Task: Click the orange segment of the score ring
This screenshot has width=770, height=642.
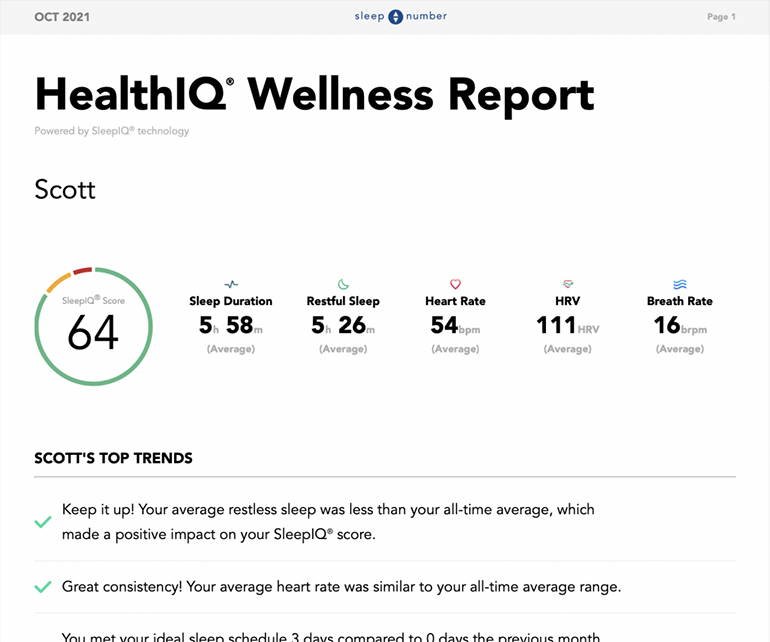Action: click(58, 282)
